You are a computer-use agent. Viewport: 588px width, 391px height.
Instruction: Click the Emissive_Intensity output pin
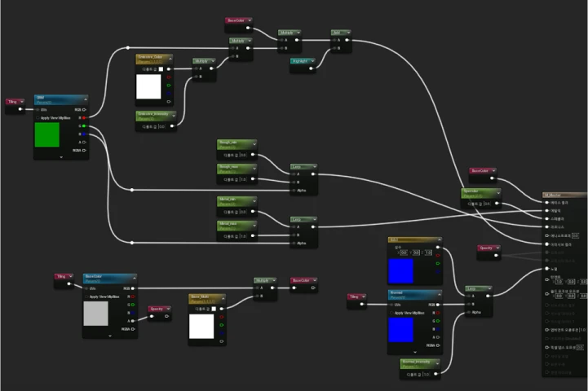[172, 126]
